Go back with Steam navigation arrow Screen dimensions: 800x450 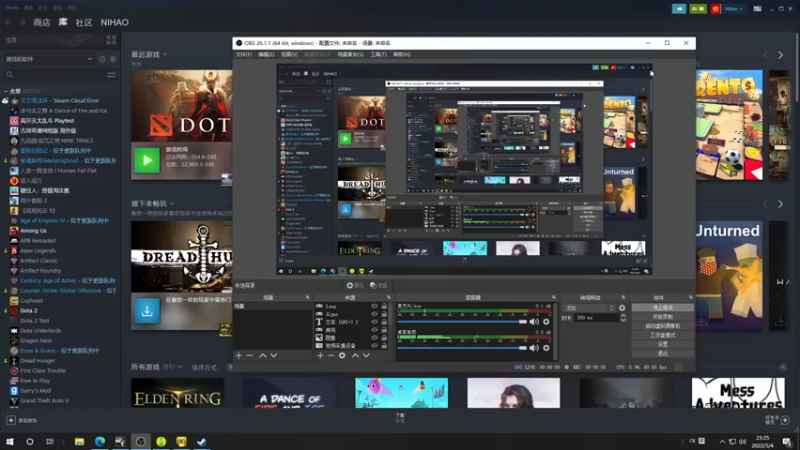pyautogui.click(x=9, y=22)
